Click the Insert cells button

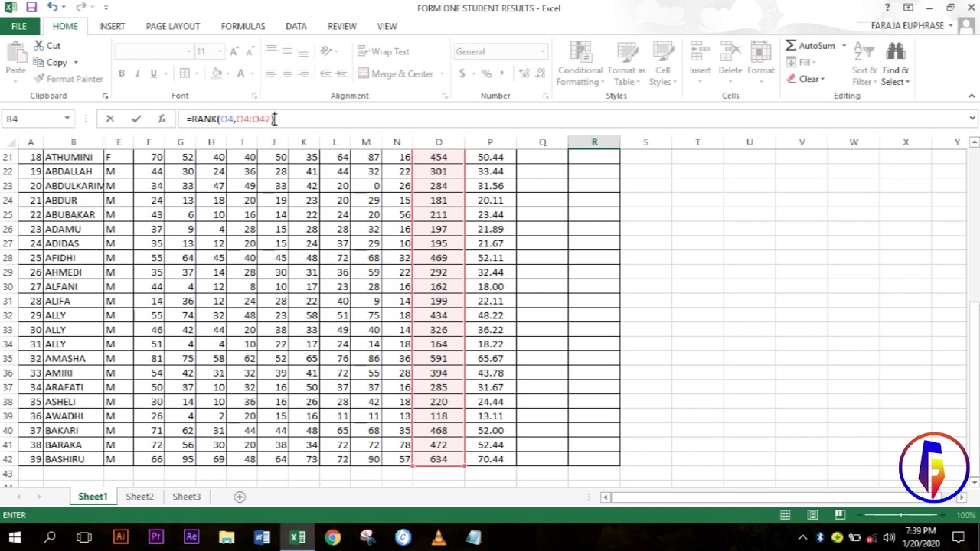[700, 60]
